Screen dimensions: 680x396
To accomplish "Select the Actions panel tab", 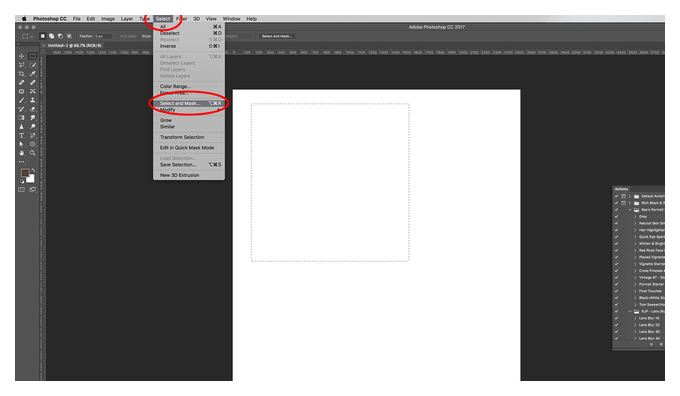I will [x=621, y=189].
